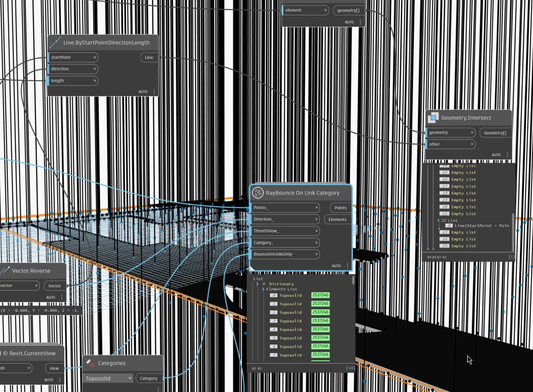Open the RayBounce On Link Category options menu
This screenshot has height=392, width=533.
pos(347,266)
